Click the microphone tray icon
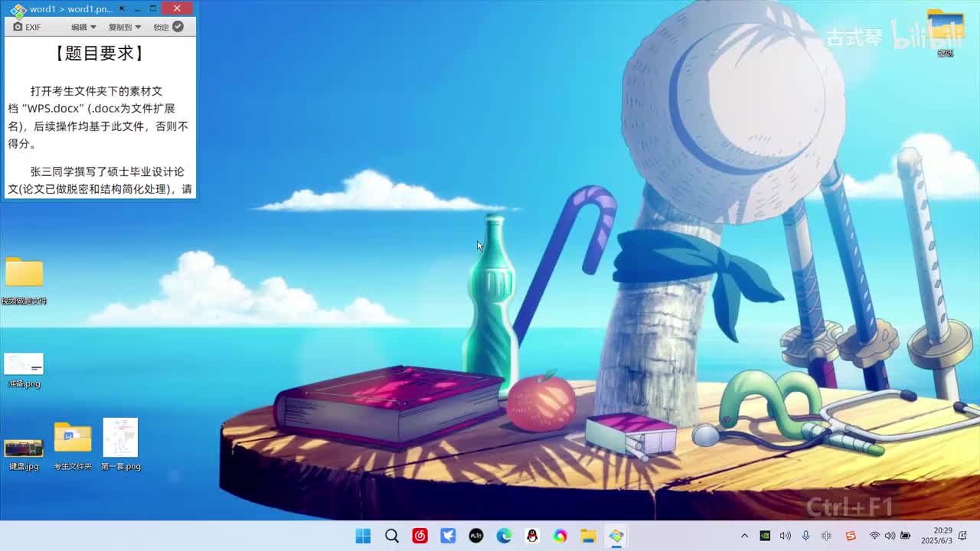Viewport: 980px width, 551px height. click(x=805, y=536)
